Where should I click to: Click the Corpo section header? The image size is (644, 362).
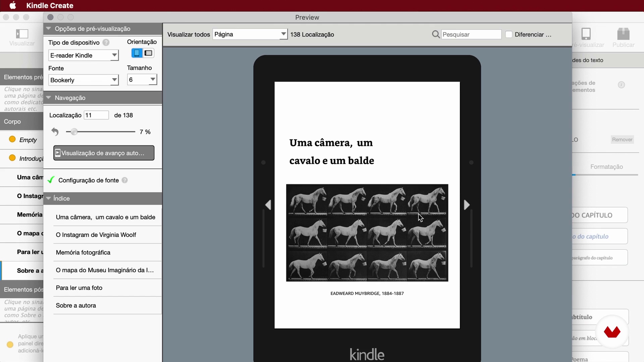click(x=22, y=122)
